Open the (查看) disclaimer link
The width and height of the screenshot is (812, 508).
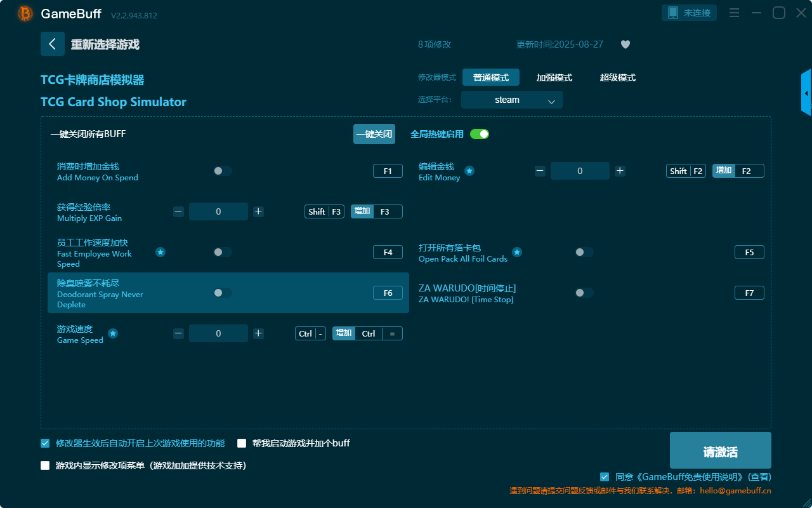(759, 477)
